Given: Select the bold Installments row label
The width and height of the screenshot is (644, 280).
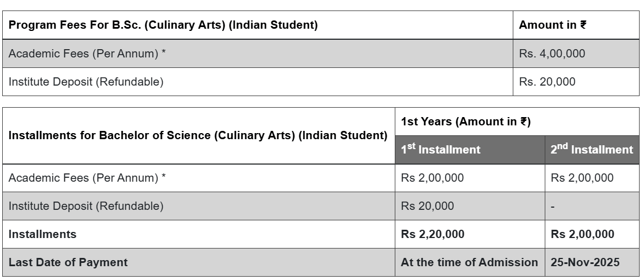Looking at the screenshot, I should point(42,234).
